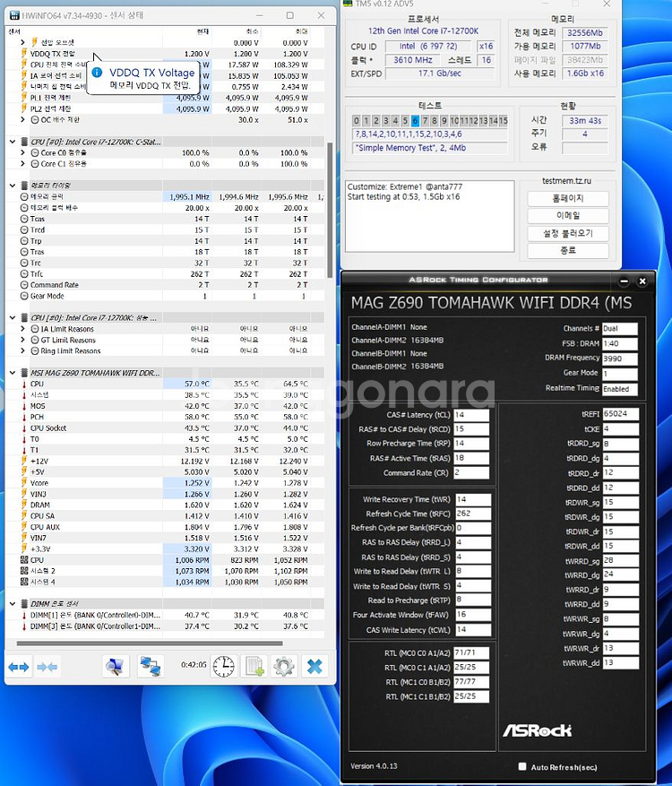Select the +12V voltage row
The height and width of the screenshot is (786, 672).
coord(166,461)
